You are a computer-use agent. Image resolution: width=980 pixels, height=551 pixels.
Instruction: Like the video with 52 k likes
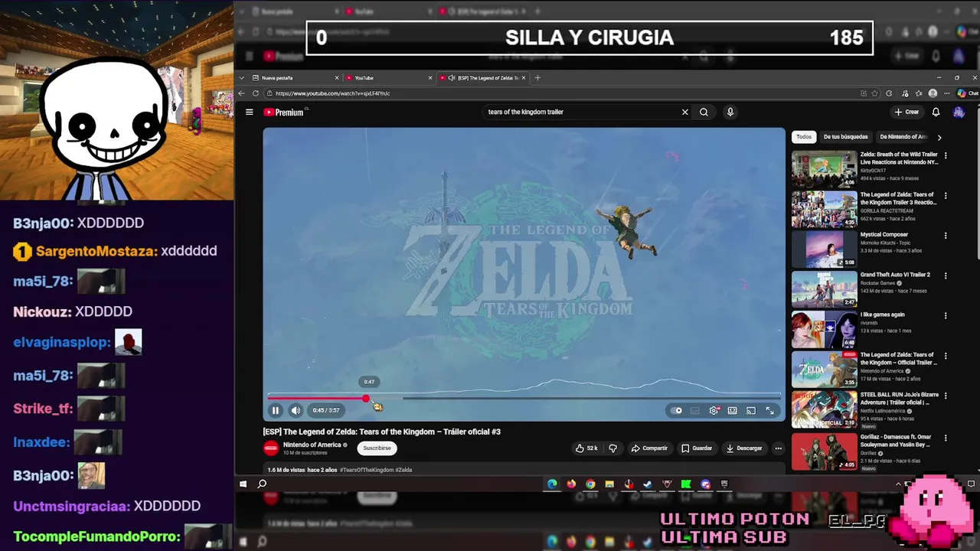tap(586, 448)
